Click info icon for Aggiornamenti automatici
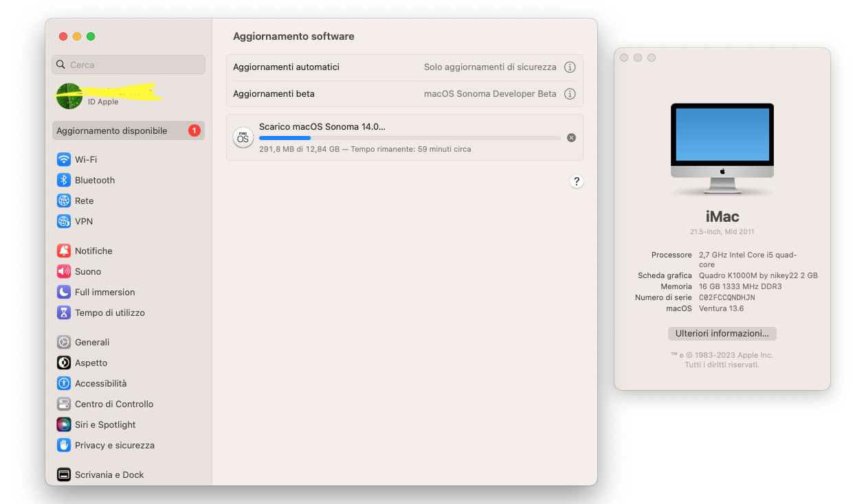The image size is (855, 504). click(570, 67)
